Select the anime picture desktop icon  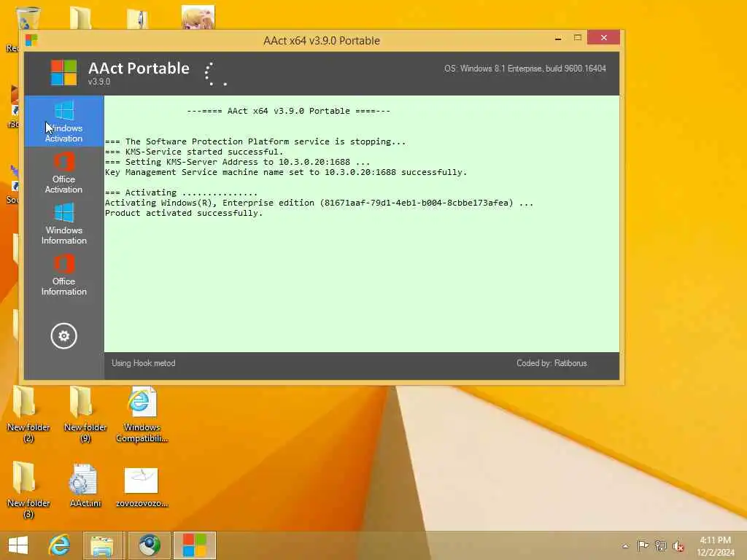click(x=198, y=18)
